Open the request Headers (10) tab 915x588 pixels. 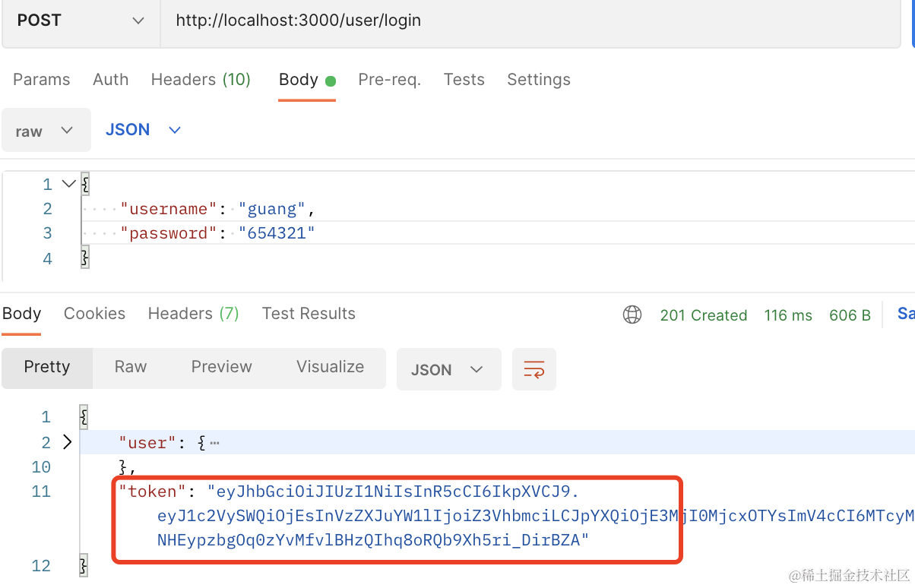(x=201, y=80)
